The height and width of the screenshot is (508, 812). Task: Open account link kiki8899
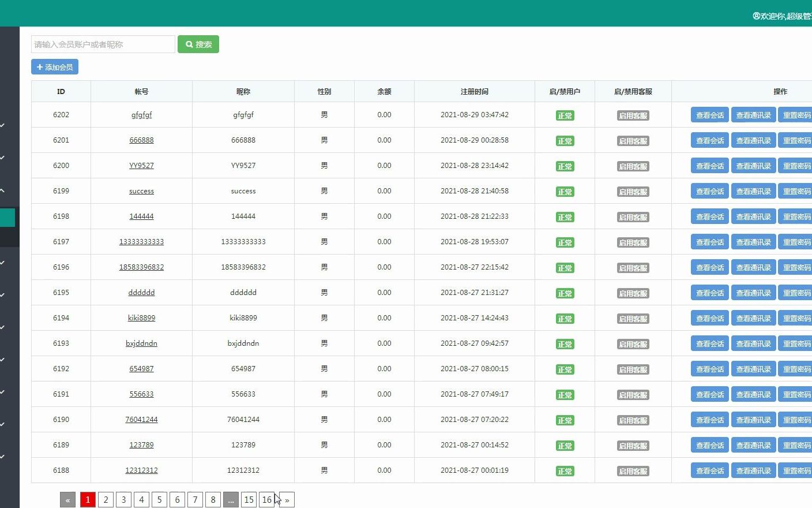(141, 318)
